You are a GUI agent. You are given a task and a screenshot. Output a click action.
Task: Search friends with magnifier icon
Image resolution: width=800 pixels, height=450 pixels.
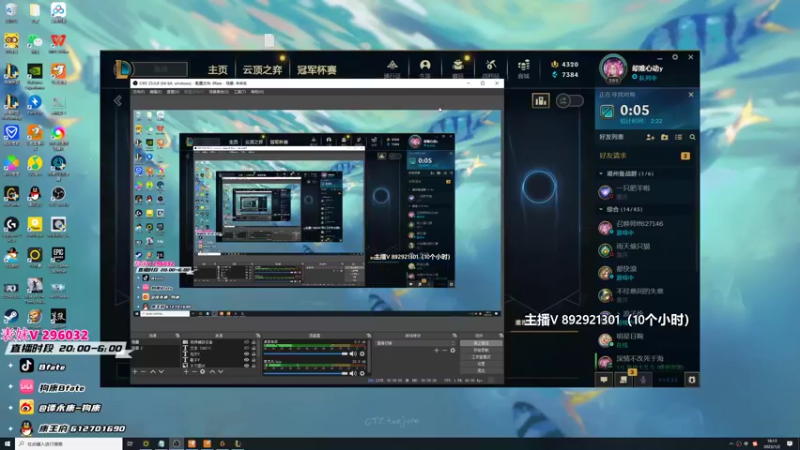[692, 137]
